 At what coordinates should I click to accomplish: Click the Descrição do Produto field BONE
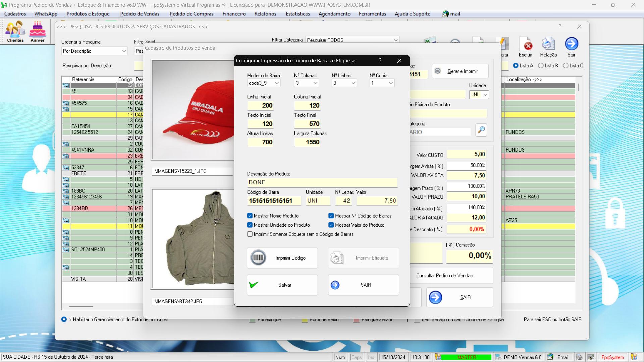tap(322, 182)
